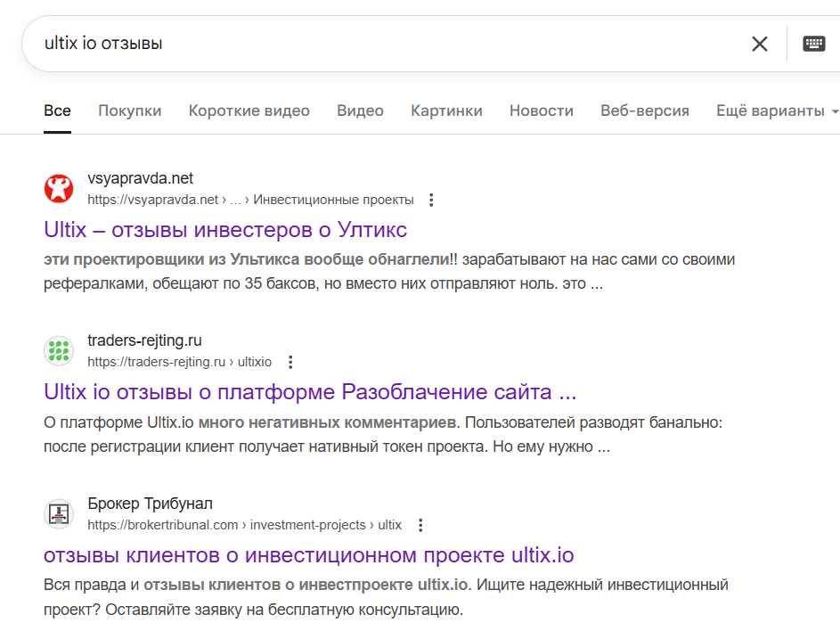Expand the Ещё варианты dropdown
This screenshot has width=840, height=631.
pyautogui.click(x=777, y=111)
